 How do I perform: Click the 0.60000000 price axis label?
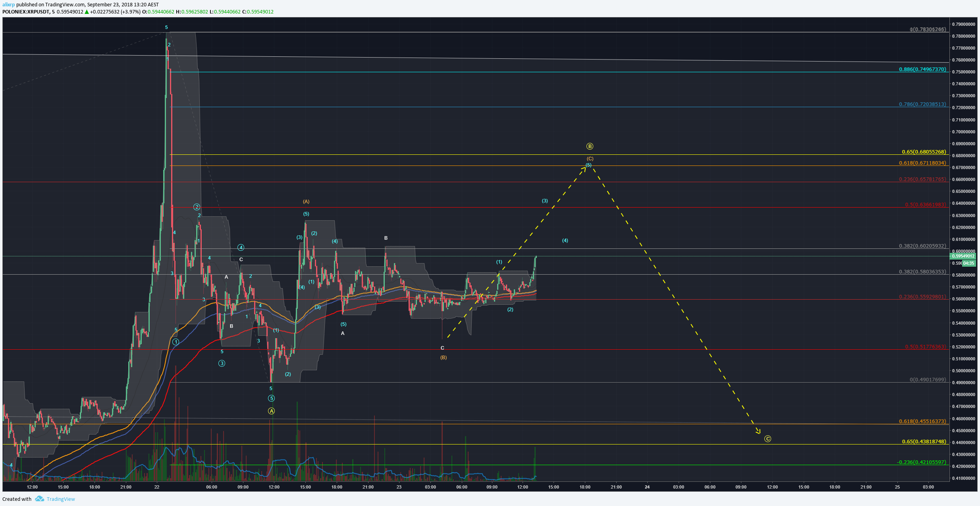click(x=964, y=251)
